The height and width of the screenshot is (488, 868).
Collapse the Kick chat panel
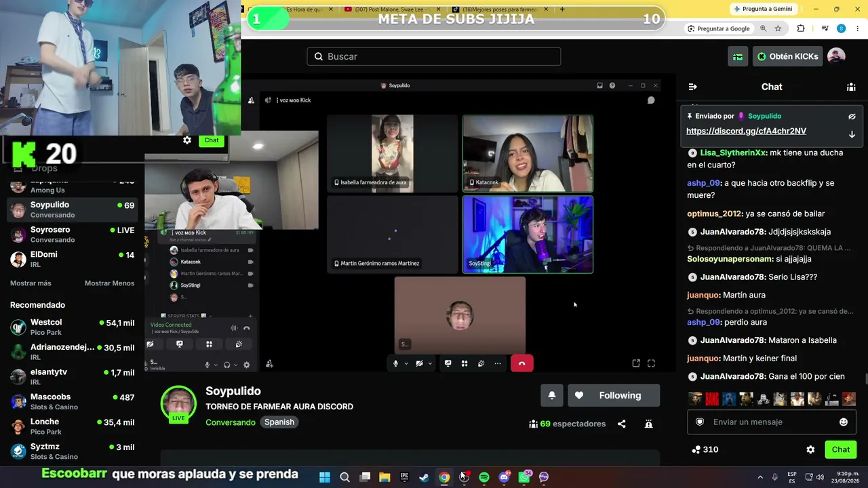pyautogui.click(x=692, y=87)
